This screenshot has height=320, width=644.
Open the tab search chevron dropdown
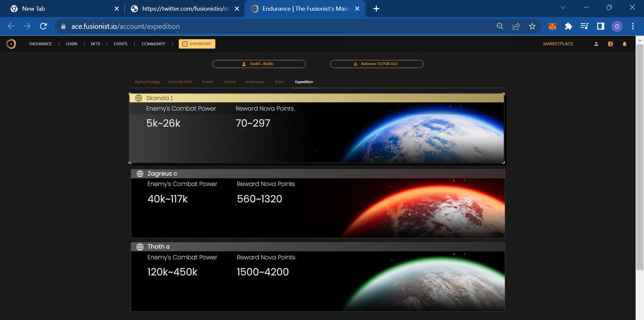(563, 8)
